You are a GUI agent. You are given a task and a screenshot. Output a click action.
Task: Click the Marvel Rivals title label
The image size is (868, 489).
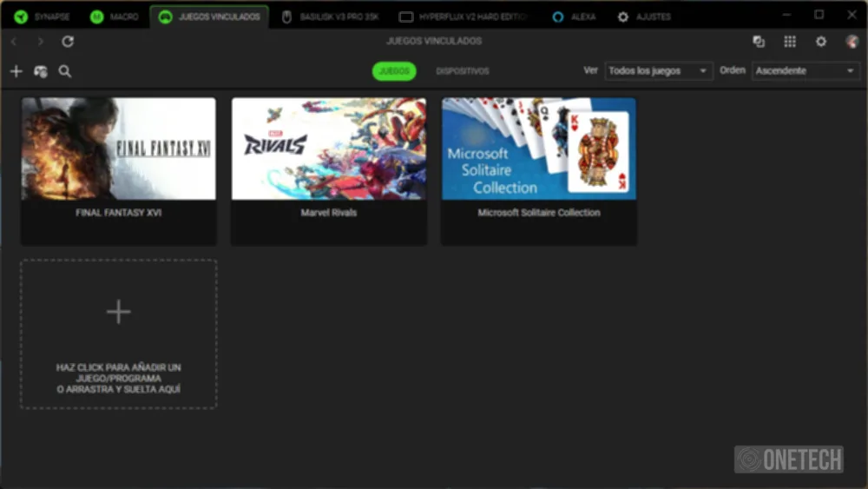329,213
